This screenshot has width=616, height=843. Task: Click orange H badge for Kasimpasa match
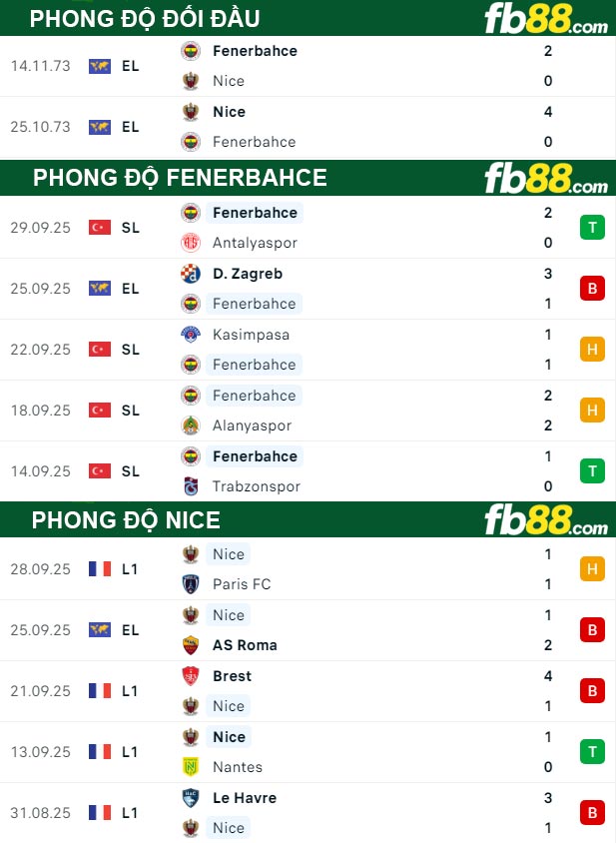point(592,350)
